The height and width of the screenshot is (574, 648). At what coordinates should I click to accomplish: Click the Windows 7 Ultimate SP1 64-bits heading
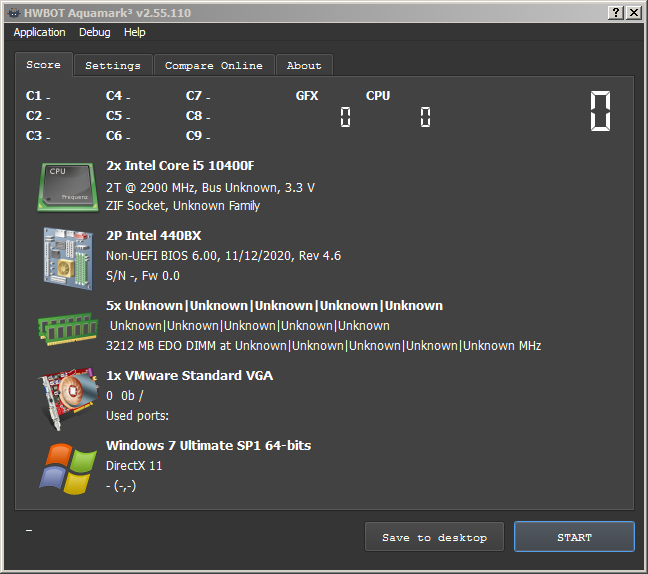(x=209, y=445)
